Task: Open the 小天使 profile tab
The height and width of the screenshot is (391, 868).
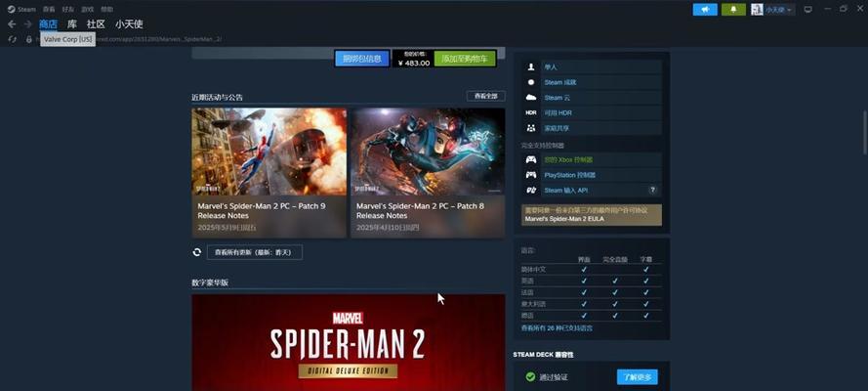Action: (x=129, y=24)
